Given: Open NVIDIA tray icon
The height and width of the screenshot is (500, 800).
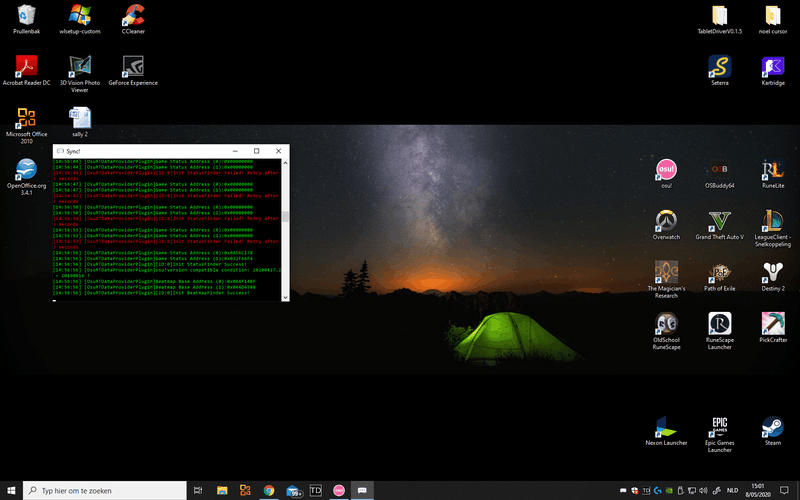Looking at the screenshot, I should [x=669, y=490].
